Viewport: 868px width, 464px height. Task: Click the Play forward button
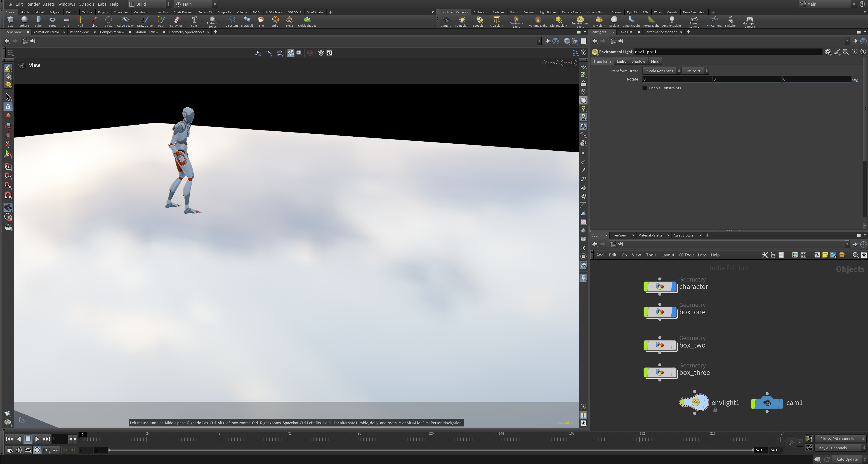tap(37, 439)
